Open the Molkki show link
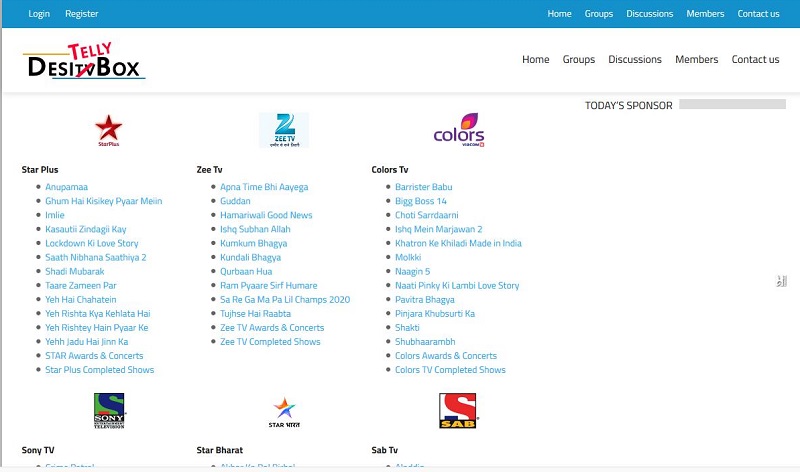Viewport: 800px width, 472px height. (408, 257)
